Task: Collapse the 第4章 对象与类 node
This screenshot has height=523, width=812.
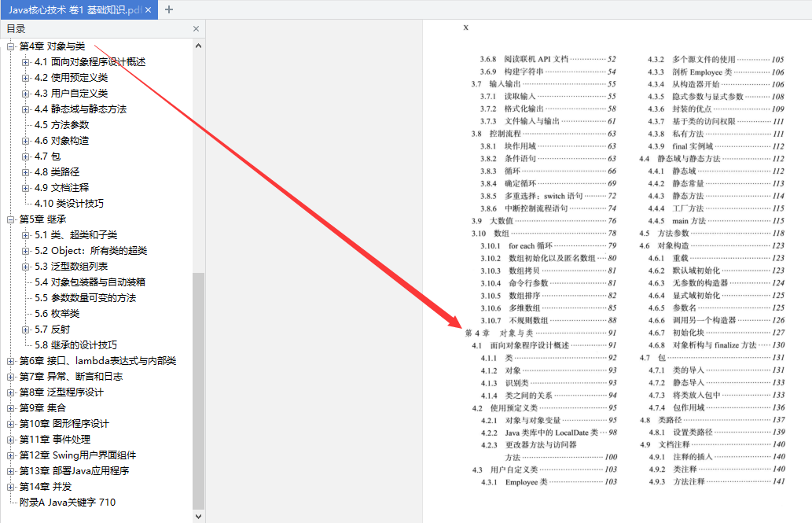Action: [x=10, y=46]
